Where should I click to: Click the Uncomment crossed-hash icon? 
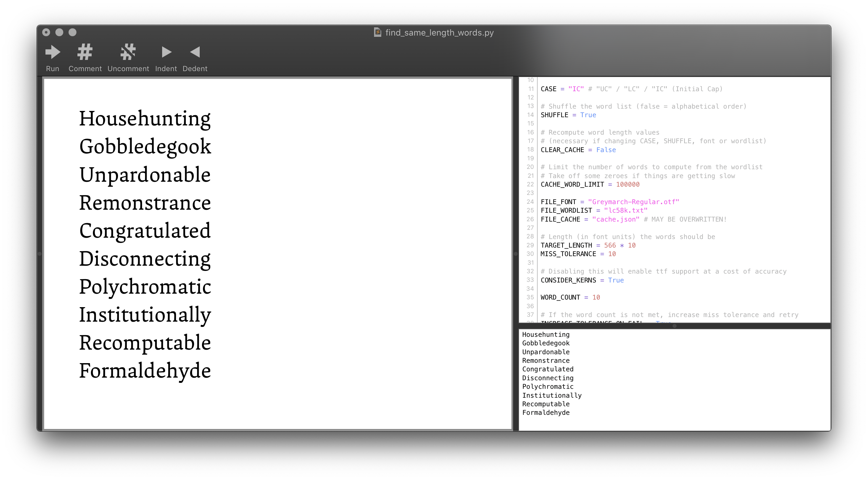[x=128, y=52]
